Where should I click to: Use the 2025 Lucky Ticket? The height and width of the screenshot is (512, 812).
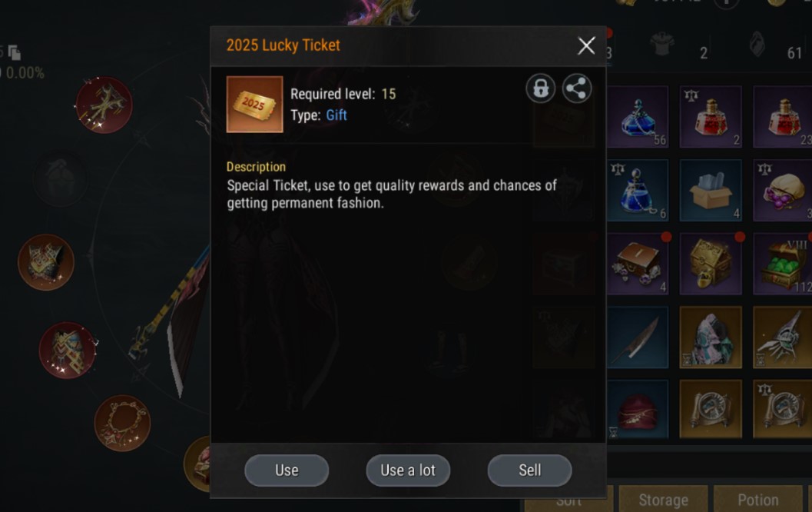point(287,470)
